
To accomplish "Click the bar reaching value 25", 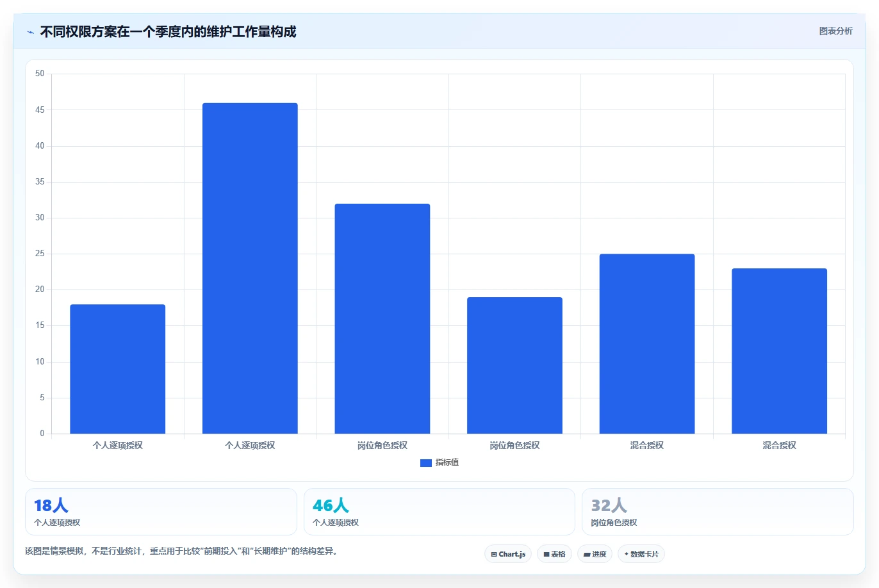I will click(x=647, y=344).
